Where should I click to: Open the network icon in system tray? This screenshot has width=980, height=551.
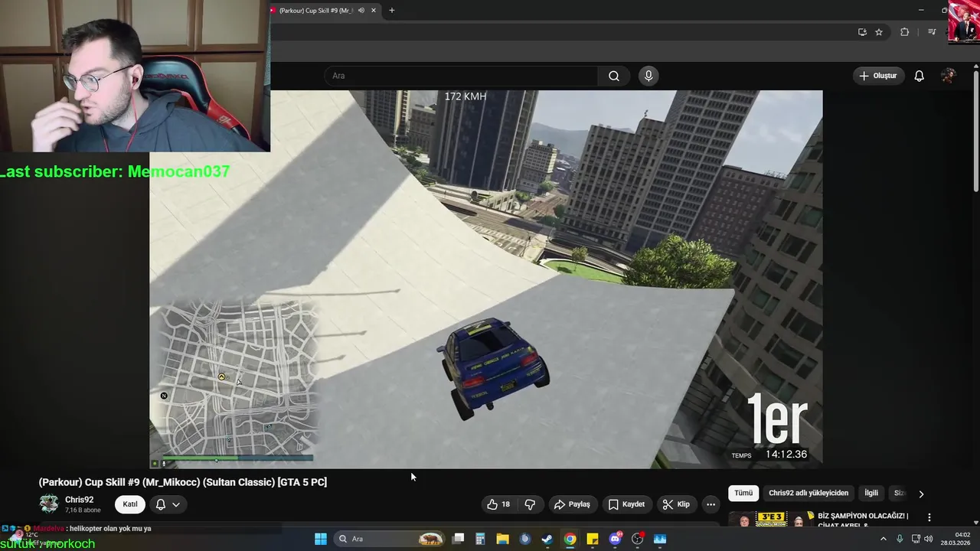pyautogui.click(x=916, y=539)
